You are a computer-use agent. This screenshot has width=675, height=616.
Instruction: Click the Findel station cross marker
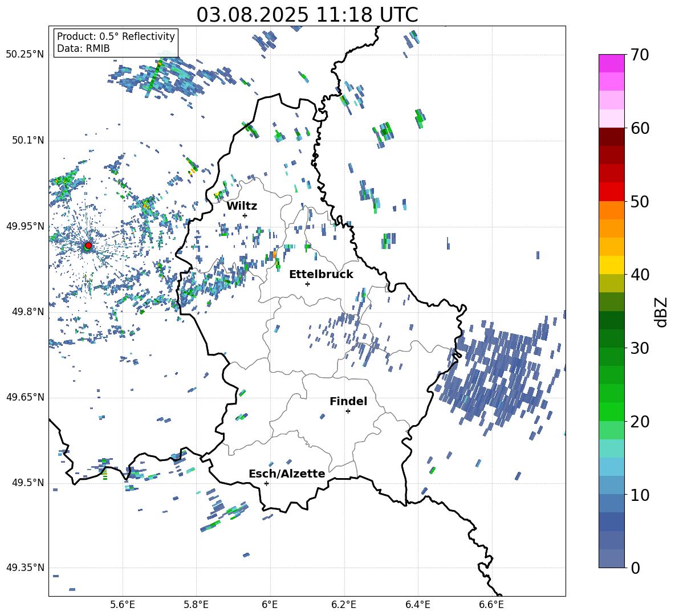(x=348, y=411)
